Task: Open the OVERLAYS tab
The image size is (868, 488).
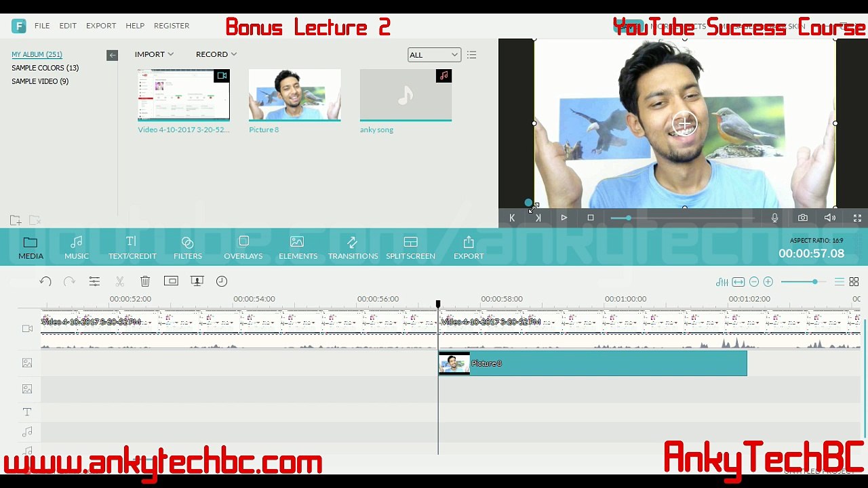Action: [243, 248]
